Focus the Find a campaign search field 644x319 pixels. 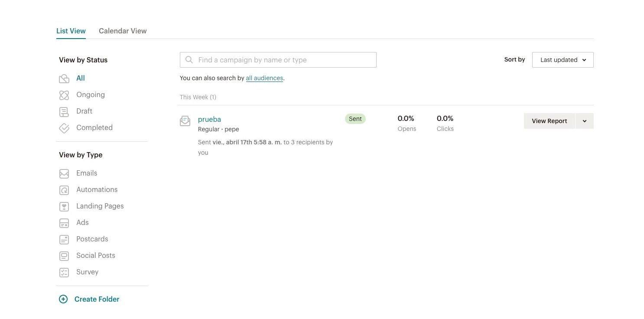(278, 60)
